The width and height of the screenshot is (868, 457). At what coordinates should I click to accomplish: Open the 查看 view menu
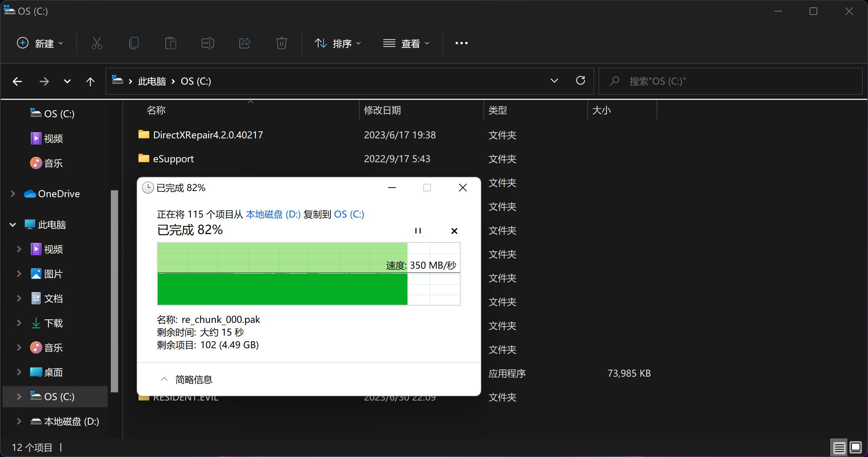point(406,43)
